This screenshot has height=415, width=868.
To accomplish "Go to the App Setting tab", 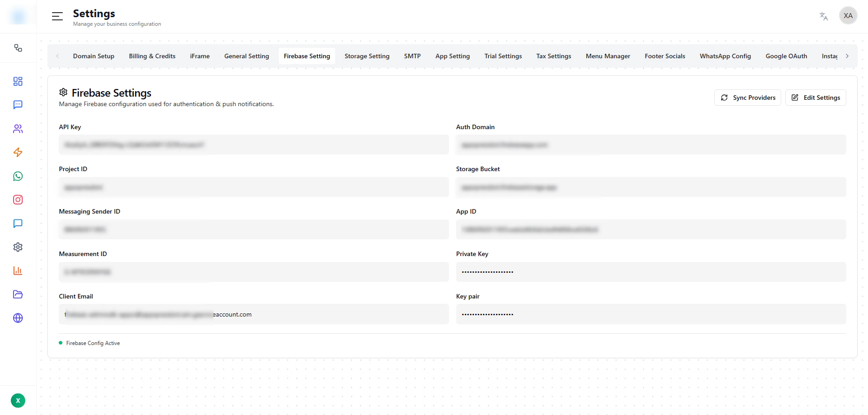I will click(x=453, y=56).
